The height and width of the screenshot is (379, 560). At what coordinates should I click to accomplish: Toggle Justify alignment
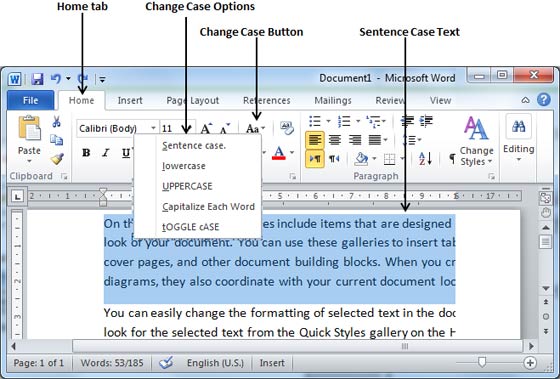click(375, 140)
